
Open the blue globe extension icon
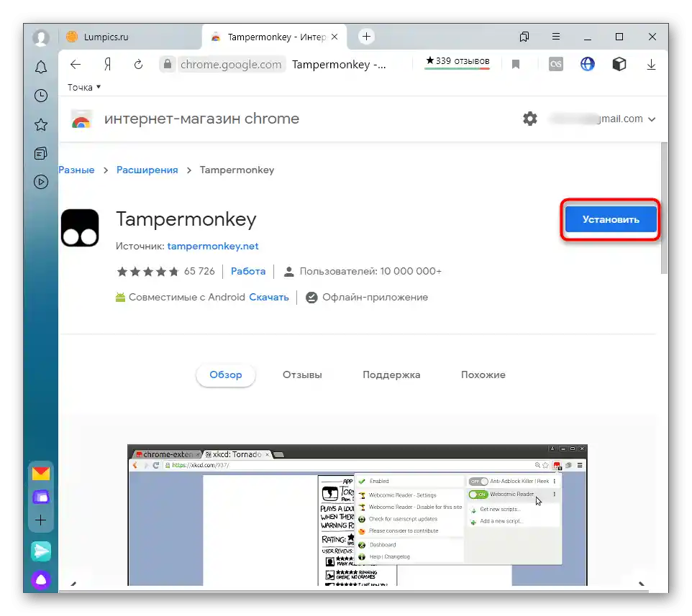click(588, 65)
